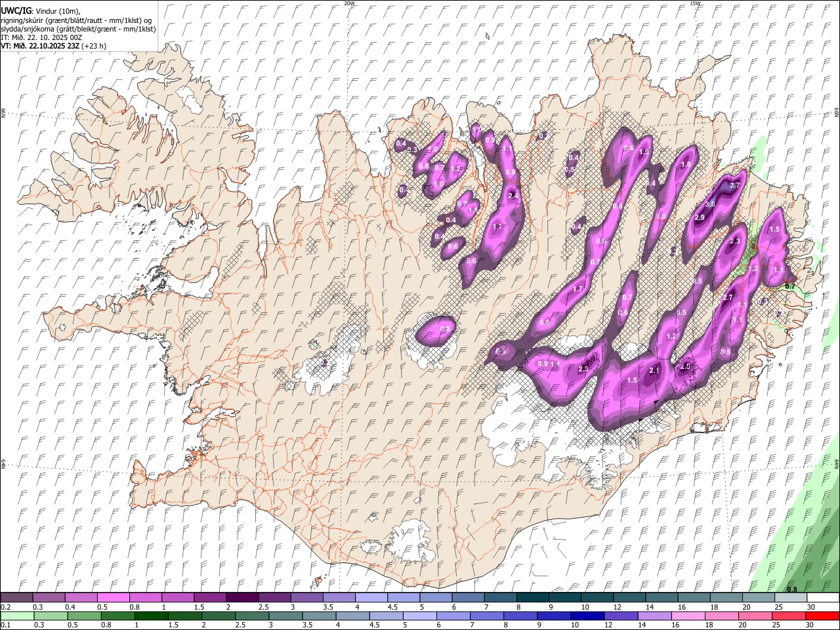
Task: Select the top legend swatch between 18 and 20
Action: (x=726, y=598)
